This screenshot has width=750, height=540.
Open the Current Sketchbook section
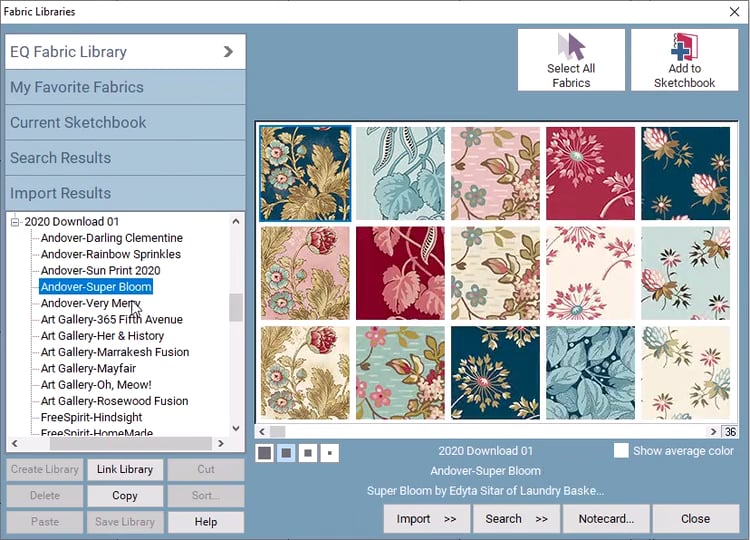125,122
